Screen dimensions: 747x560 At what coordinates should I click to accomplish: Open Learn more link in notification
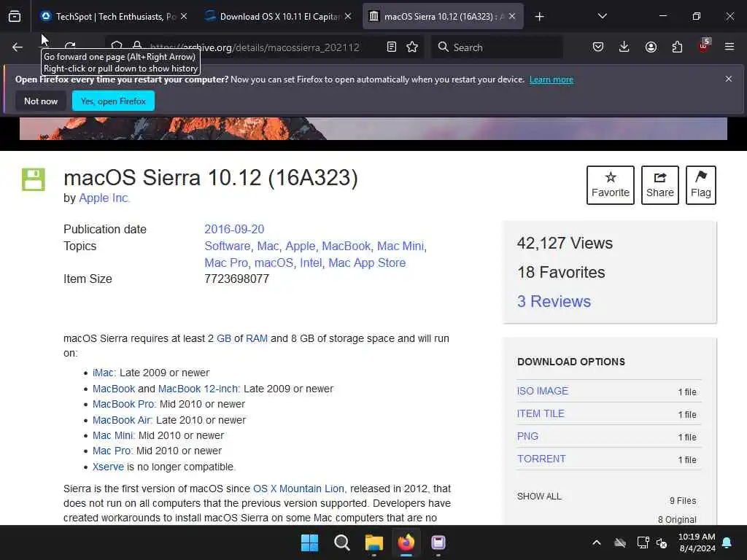pyautogui.click(x=551, y=79)
